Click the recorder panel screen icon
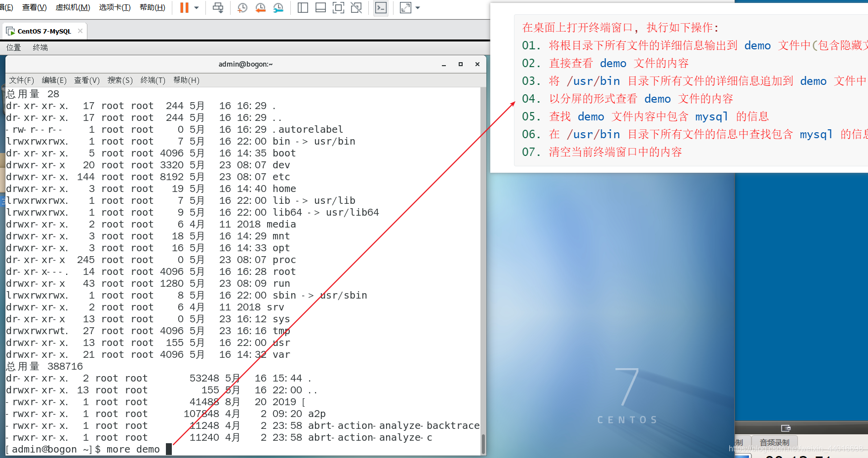Image resolution: width=868 pixels, height=458 pixels. pos(786,428)
